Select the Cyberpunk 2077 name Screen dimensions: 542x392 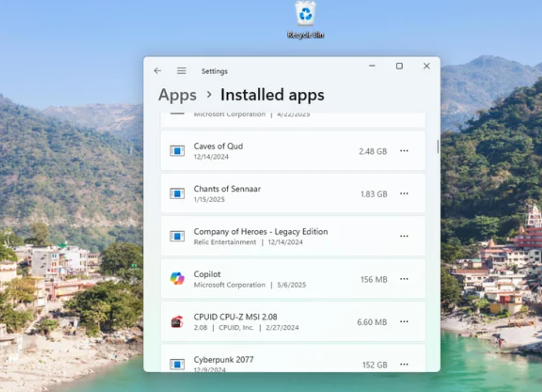tap(223, 360)
